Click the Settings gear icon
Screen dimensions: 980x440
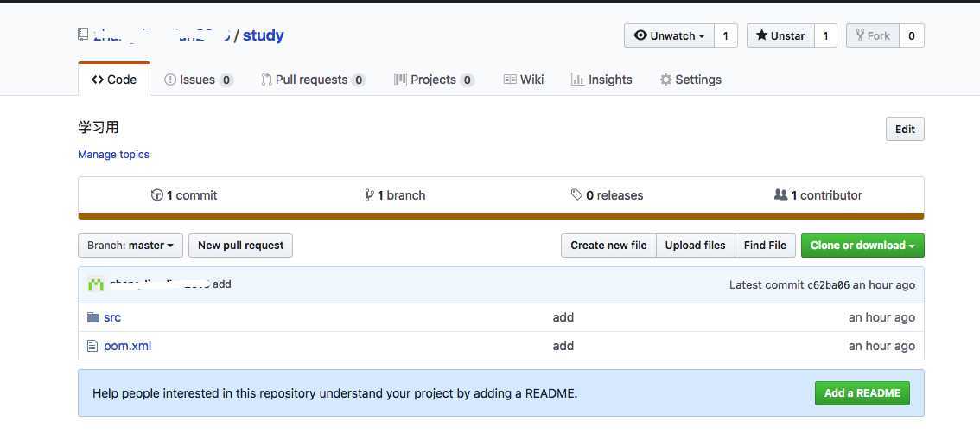click(666, 80)
